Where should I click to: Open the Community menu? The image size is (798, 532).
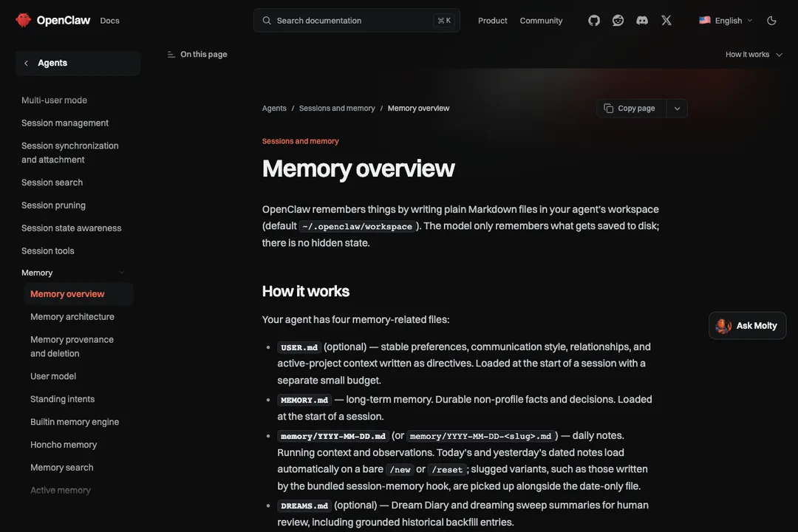(541, 21)
